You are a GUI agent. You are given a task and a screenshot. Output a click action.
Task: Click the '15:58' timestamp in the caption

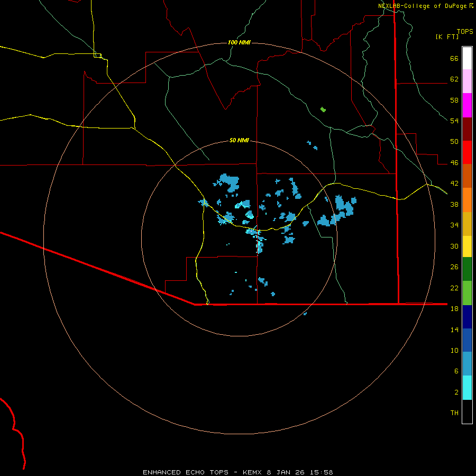[x=322, y=472]
